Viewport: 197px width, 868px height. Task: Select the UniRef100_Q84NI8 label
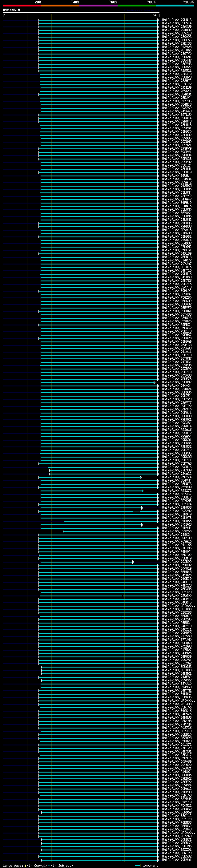pyautogui.click(x=177, y=105)
